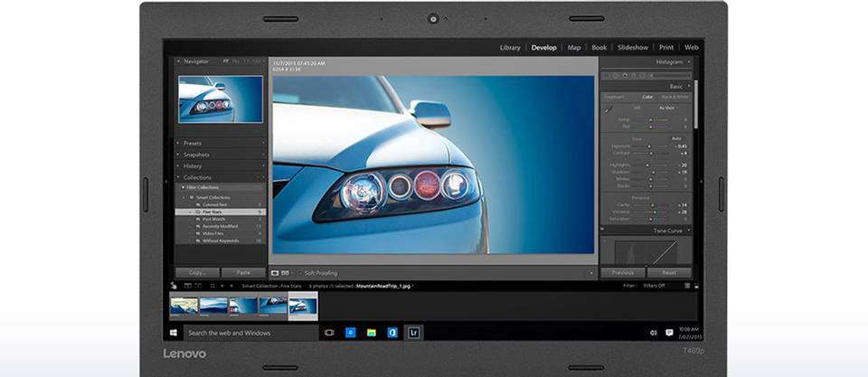Switch to the Library module

pyautogui.click(x=510, y=47)
